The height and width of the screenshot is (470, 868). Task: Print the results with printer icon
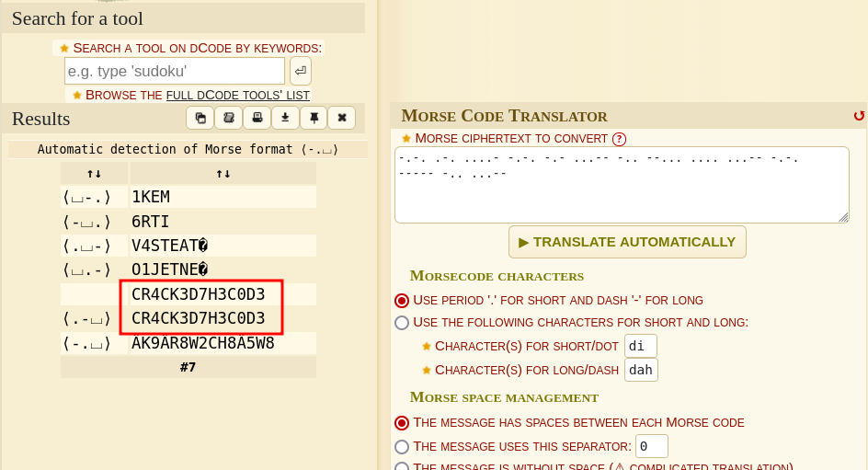click(257, 118)
